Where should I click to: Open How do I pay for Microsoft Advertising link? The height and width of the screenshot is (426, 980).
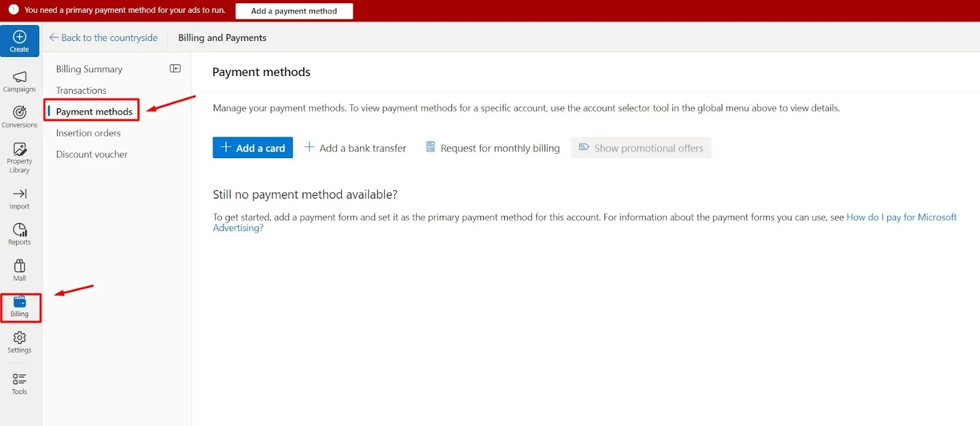901,217
